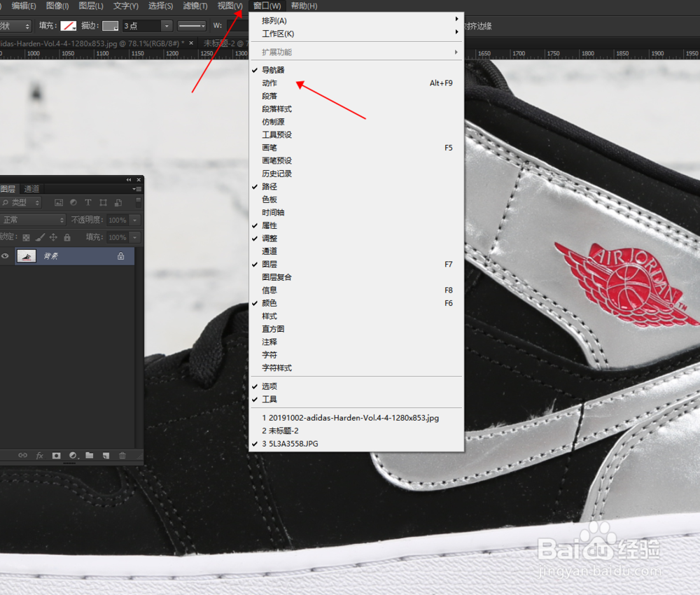The image size is (700, 595).
Task: Click the lock all padlock icon
Action: point(67,237)
